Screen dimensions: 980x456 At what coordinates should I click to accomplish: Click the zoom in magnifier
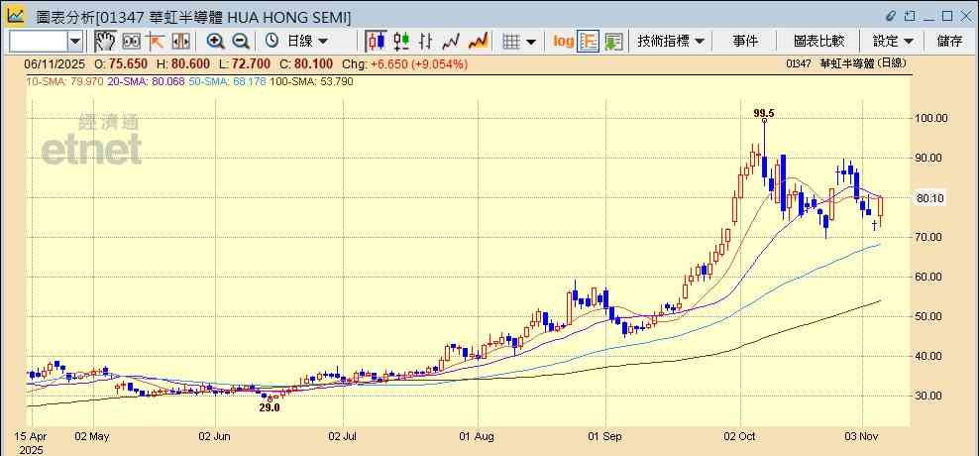[215, 41]
